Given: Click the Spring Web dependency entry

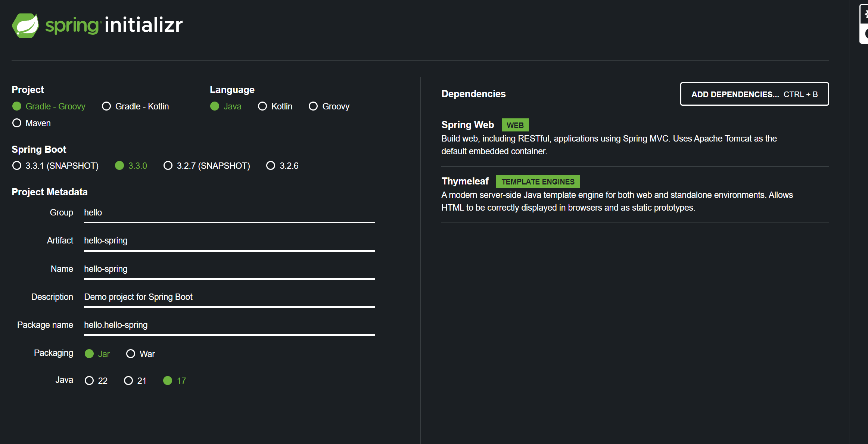Looking at the screenshot, I should pyautogui.click(x=467, y=125).
